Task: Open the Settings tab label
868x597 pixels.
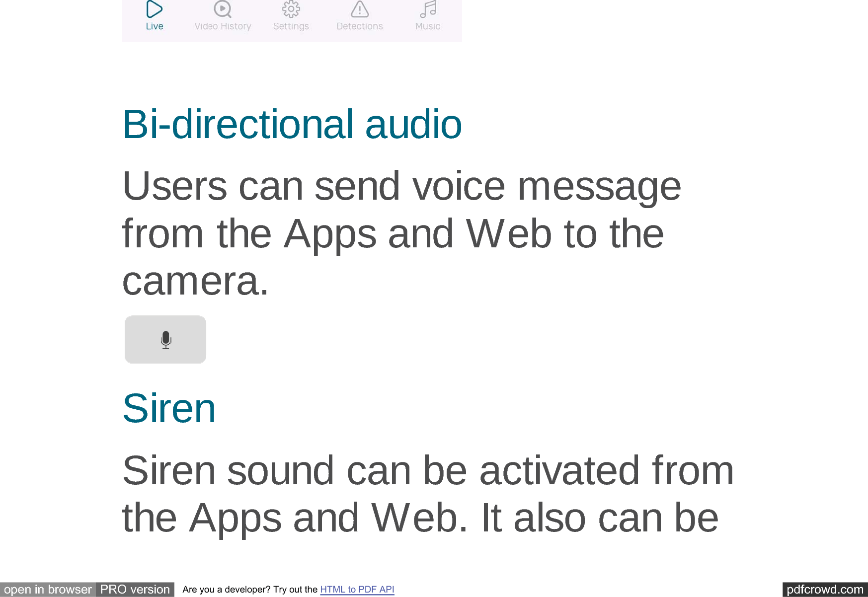Action: click(291, 26)
